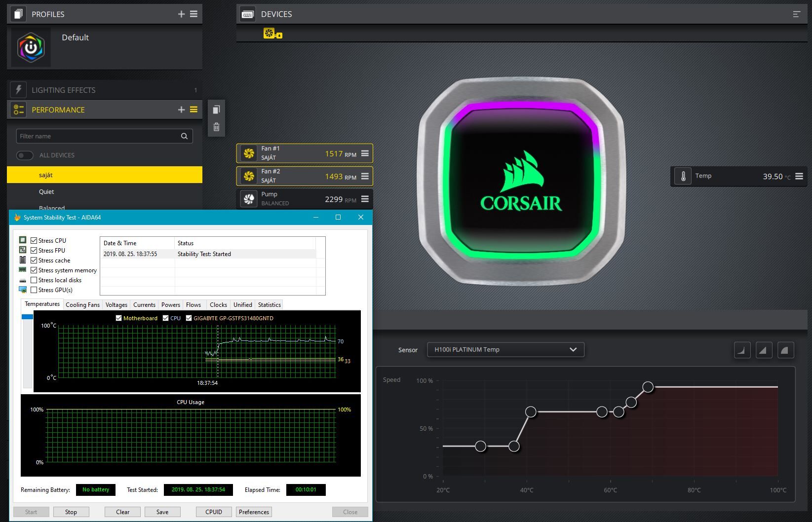Select the topmost fan curve point near 70°C
The height and width of the screenshot is (522, 812).
pyautogui.click(x=648, y=387)
